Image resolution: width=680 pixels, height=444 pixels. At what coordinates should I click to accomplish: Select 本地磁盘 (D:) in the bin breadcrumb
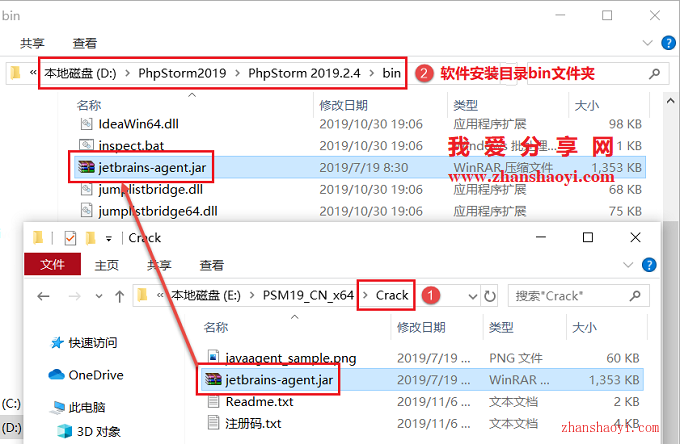click(x=80, y=73)
